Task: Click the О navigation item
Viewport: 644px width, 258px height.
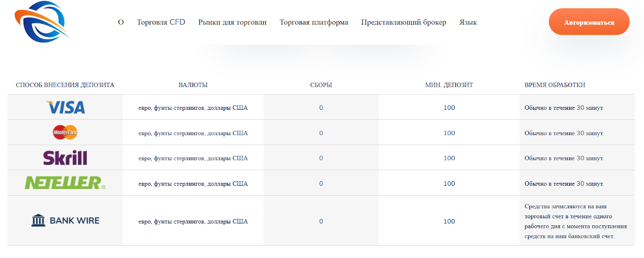Action: [x=121, y=22]
